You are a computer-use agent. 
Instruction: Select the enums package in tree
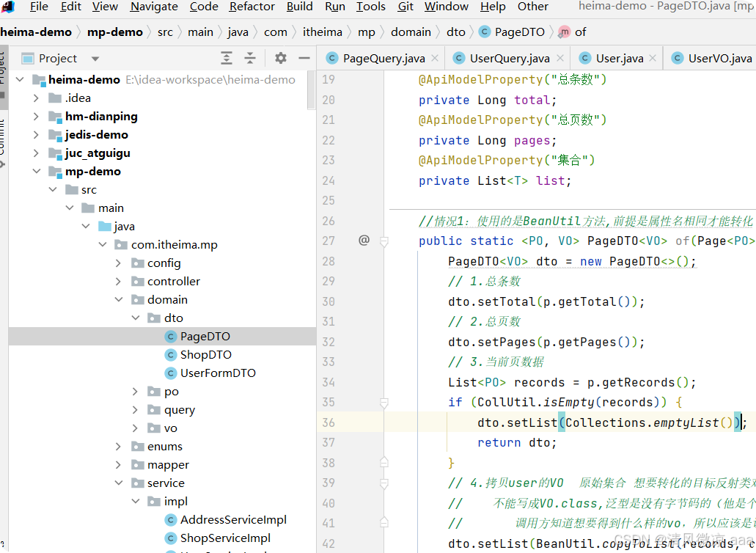pos(165,447)
